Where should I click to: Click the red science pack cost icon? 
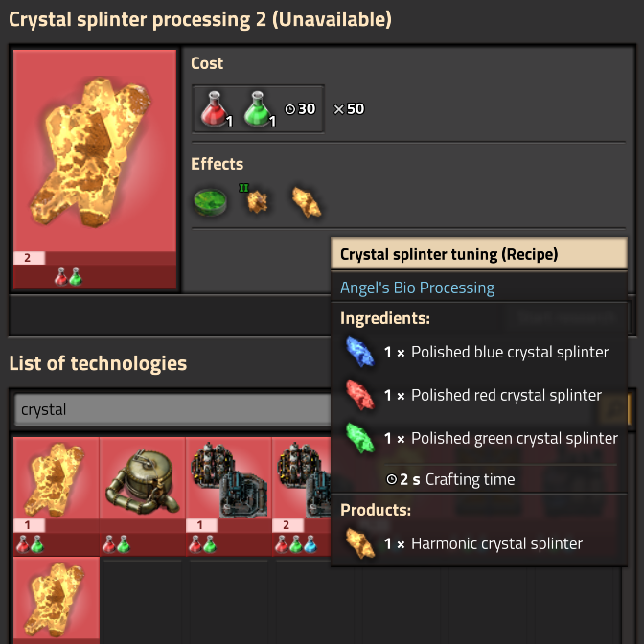pyautogui.click(x=215, y=109)
